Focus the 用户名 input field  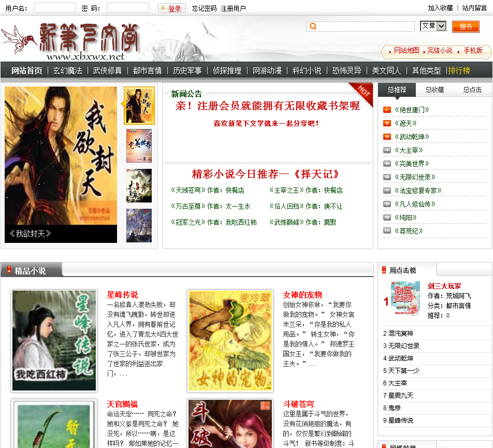point(55,8)
